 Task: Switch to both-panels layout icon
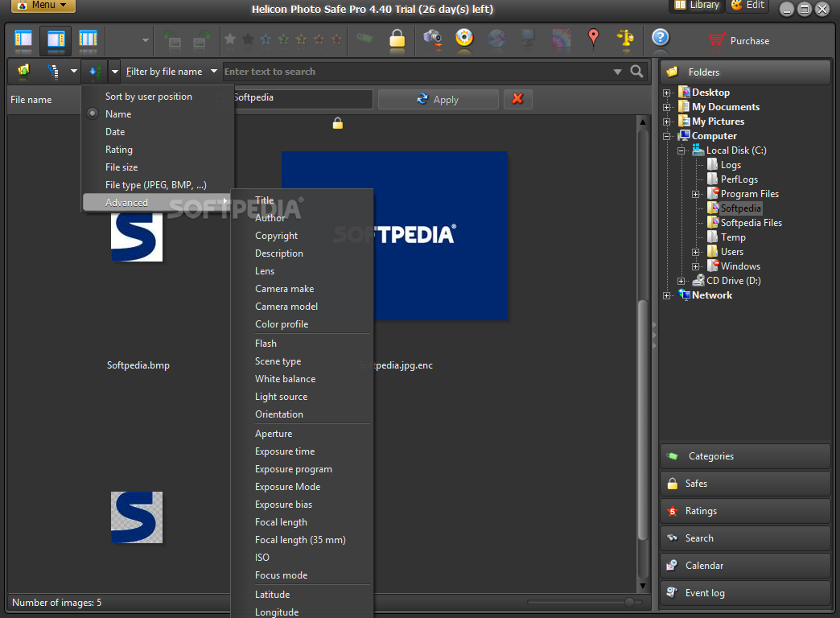pos(88,39)
